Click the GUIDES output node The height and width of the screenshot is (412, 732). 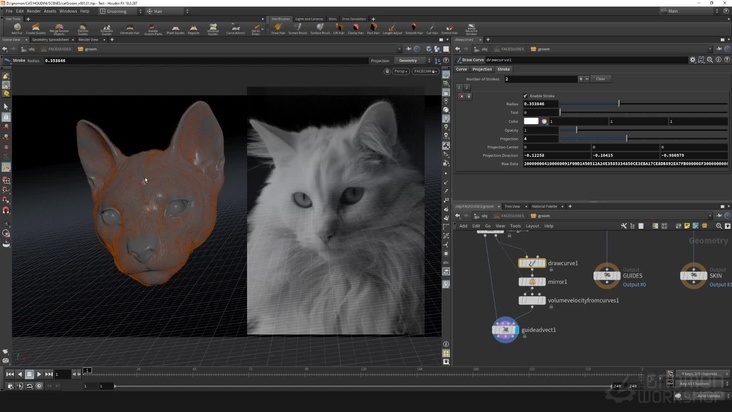point(606,275)
